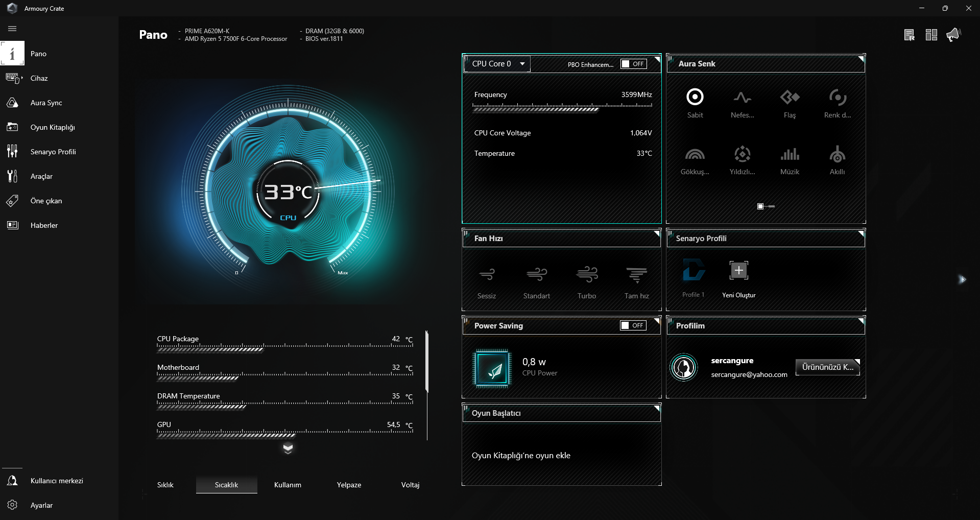980x520 pixels.
Task: Set fan speed to Turbo
Action: [x=587, y=282]
